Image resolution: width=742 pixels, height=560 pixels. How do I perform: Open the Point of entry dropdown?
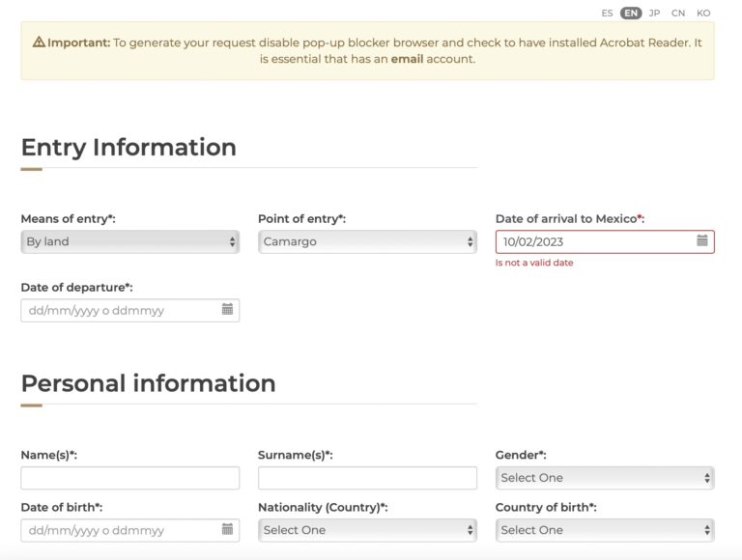pyautogui.click(x=368, y=241)
